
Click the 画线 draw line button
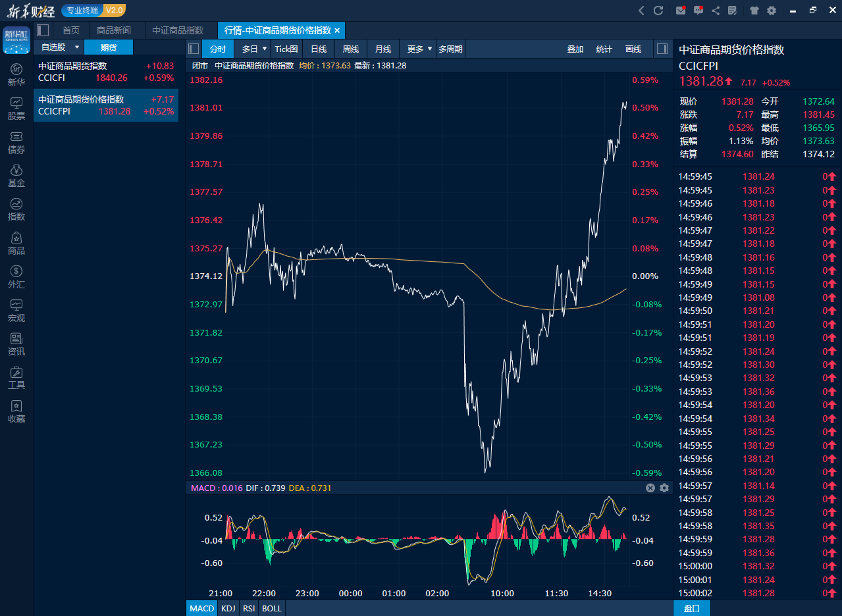pyautogui.click(x=633, y=49)
